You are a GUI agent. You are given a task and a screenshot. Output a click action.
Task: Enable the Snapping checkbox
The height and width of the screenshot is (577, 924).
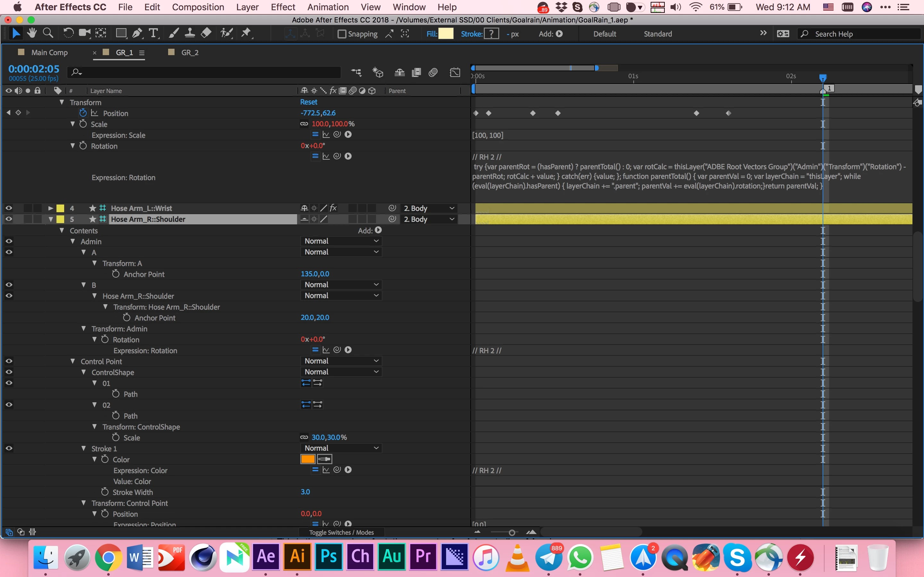click(x=342, y=34)
